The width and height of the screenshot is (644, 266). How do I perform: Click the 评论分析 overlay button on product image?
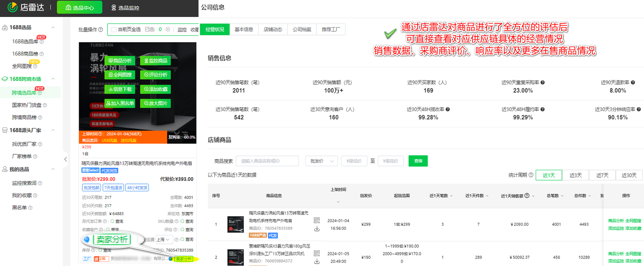click(155, 75)
